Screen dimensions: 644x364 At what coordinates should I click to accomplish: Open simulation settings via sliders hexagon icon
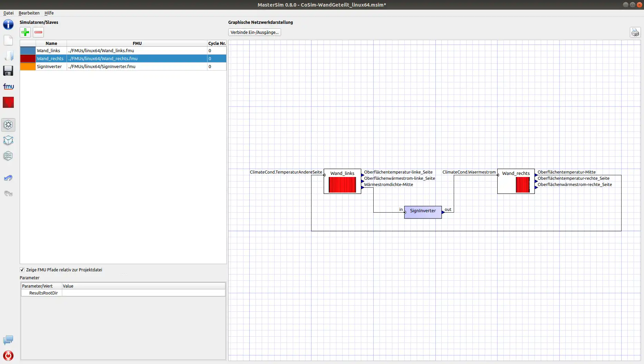click(x=8, y=156)
